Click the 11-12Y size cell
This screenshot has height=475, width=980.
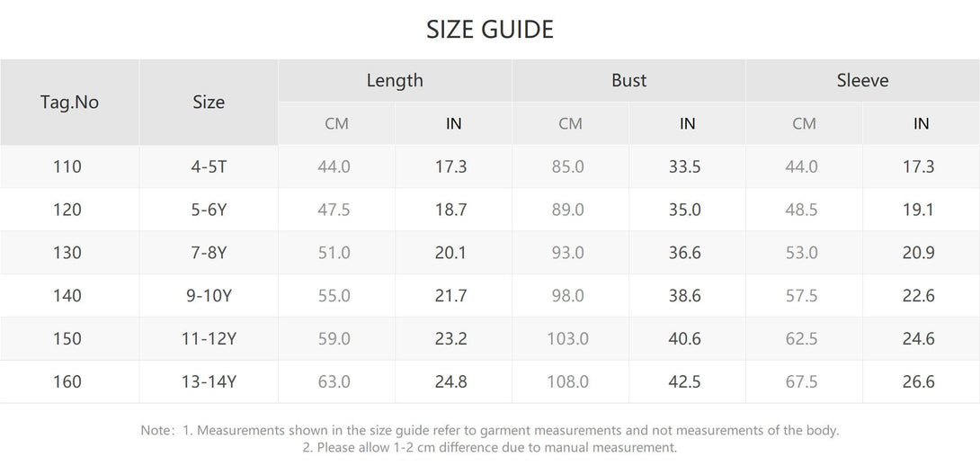coord(209,339)
